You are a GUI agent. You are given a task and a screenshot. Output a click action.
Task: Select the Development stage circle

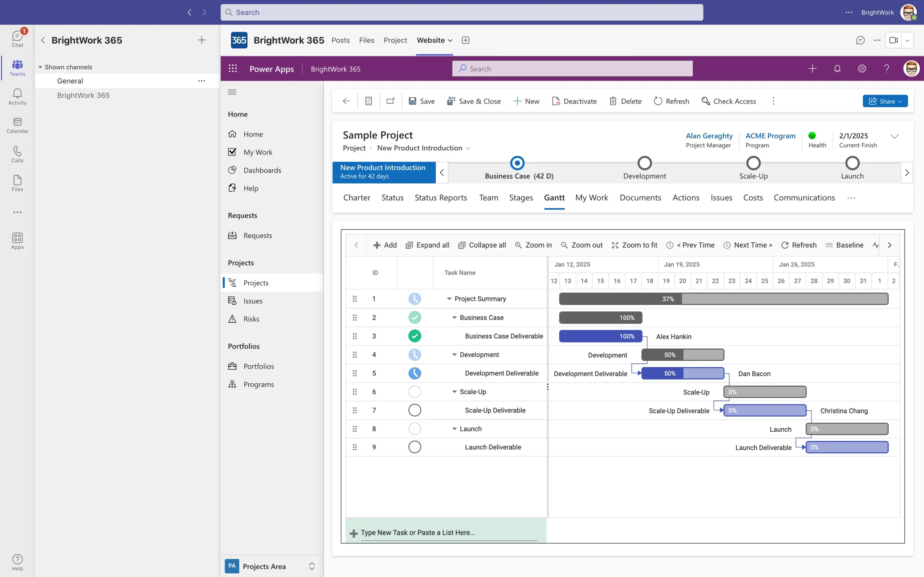pyautogui.click(x=644, y=163)
